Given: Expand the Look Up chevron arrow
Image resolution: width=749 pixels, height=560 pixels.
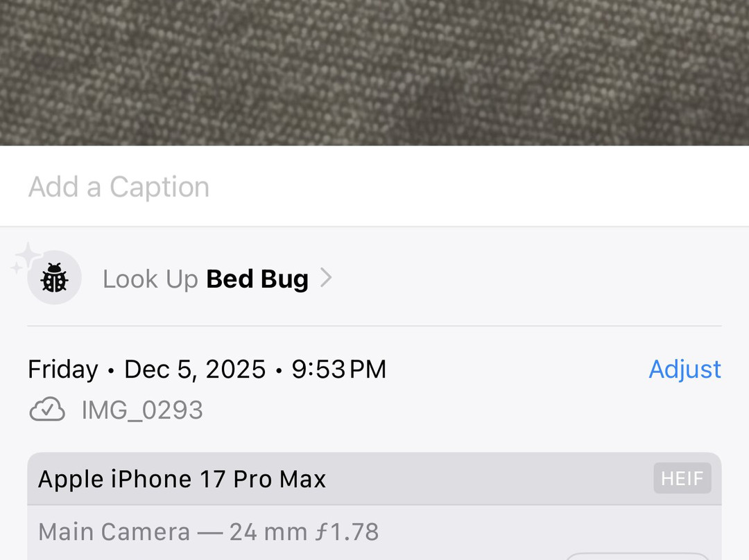Looking at the screenshot, I should coord(326,278).
